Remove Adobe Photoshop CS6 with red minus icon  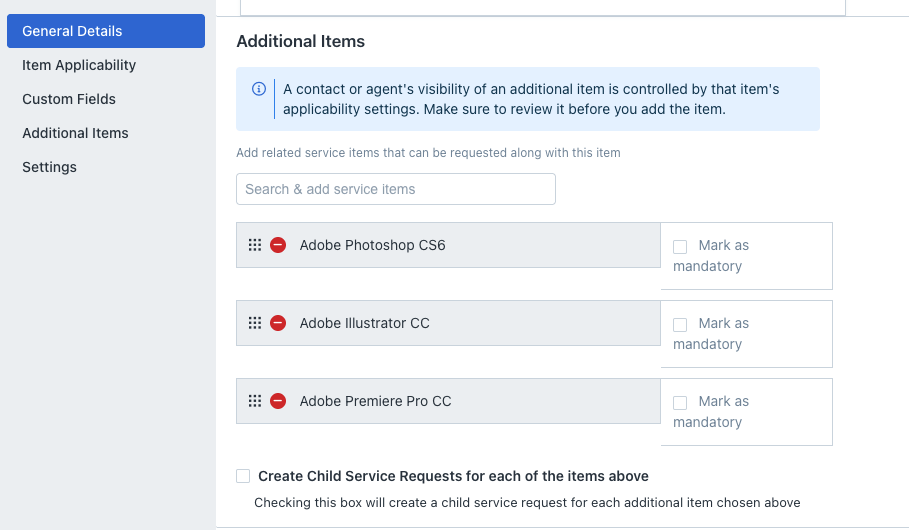(x=278, y=245)
